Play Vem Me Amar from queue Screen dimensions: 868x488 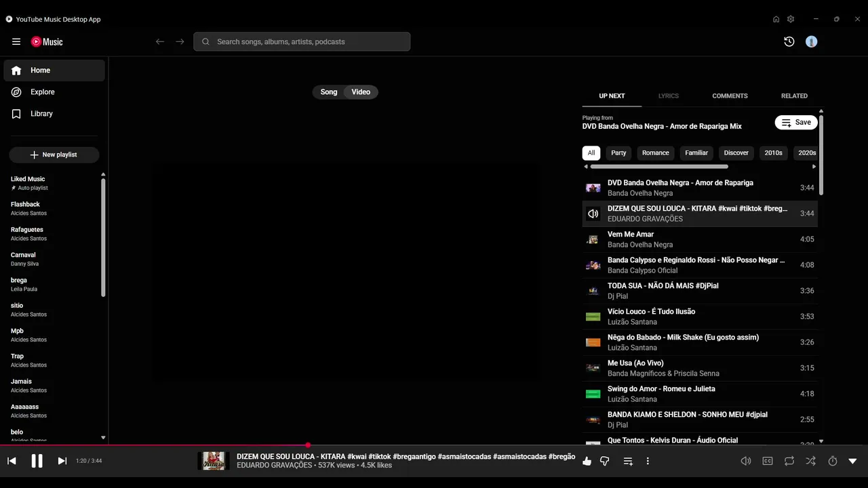(x=700, y=239)
